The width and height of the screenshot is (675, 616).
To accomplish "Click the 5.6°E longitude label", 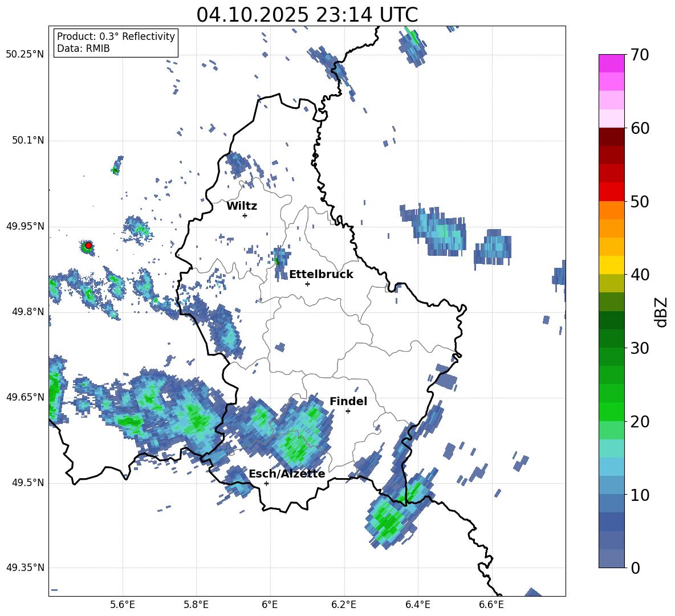I will (x=123, y=605).
